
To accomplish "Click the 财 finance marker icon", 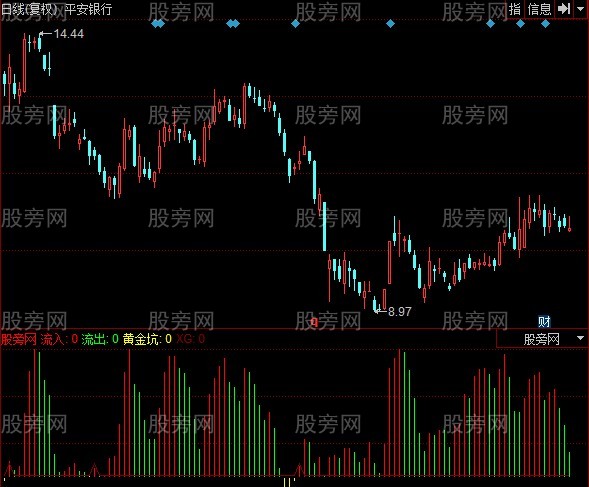I will [544, 322].
